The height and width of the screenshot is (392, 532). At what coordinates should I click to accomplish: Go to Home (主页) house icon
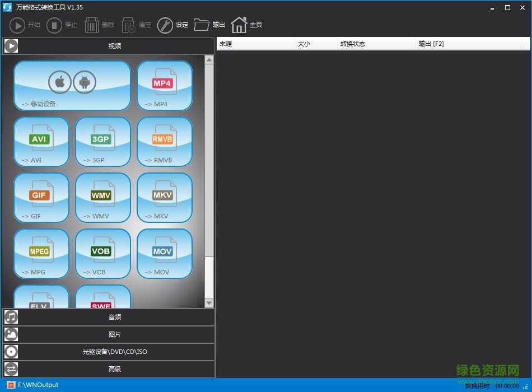239,25
